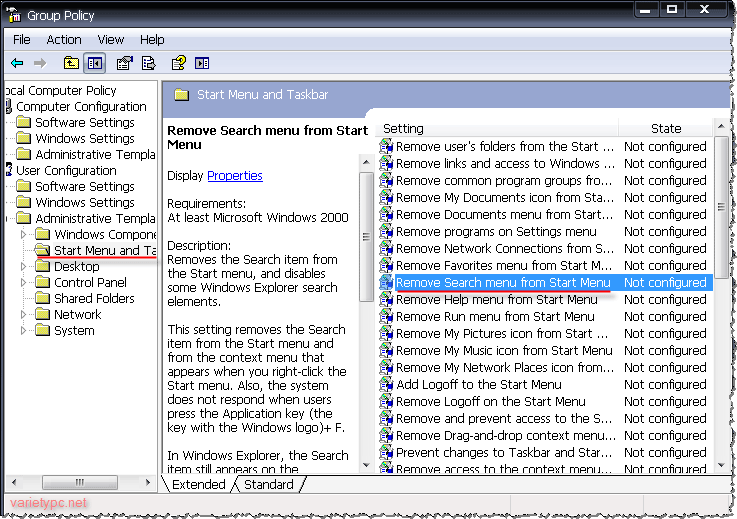Open the View menu
The image size is (737, 519).
pyautogui.click(x=111, y=40)
